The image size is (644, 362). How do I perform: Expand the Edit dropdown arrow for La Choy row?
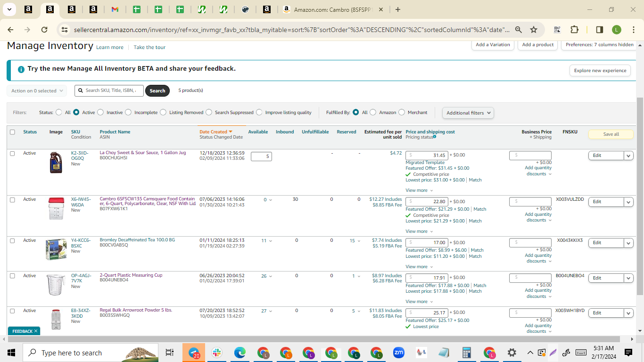(x=628, y=156)
